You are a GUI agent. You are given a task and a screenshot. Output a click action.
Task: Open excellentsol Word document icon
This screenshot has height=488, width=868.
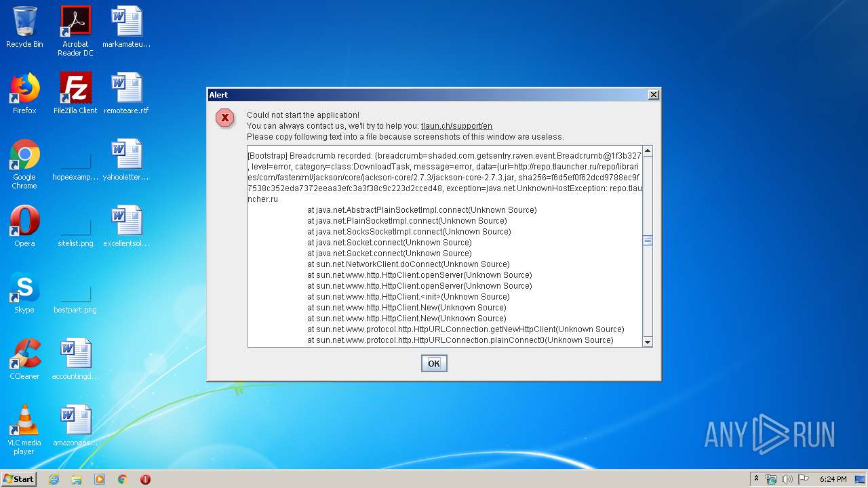click(x=126, y=226)
